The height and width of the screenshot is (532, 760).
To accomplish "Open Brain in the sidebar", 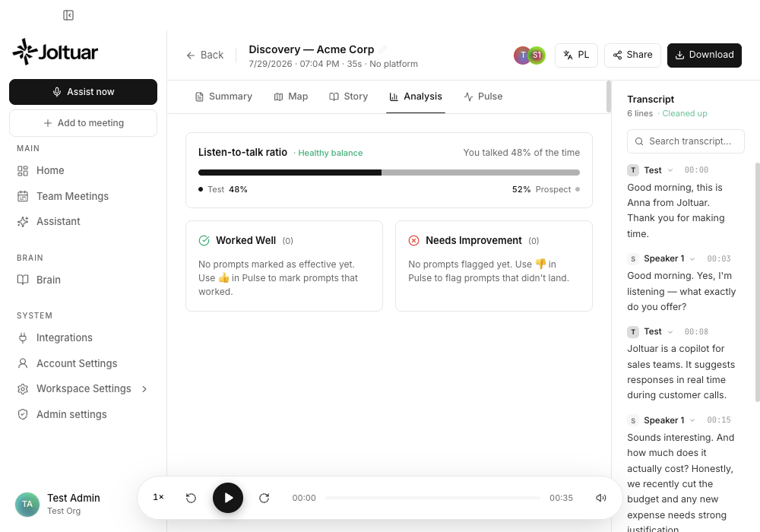I will pos(49,280).
